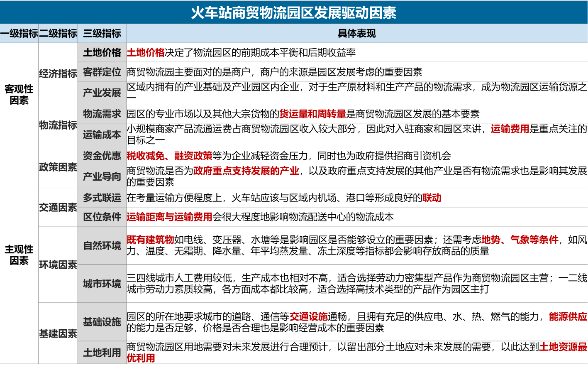The image size is (588, 370).
Task: Click the description starting 区域内拥有的产业基础
Action: point(357,93)
